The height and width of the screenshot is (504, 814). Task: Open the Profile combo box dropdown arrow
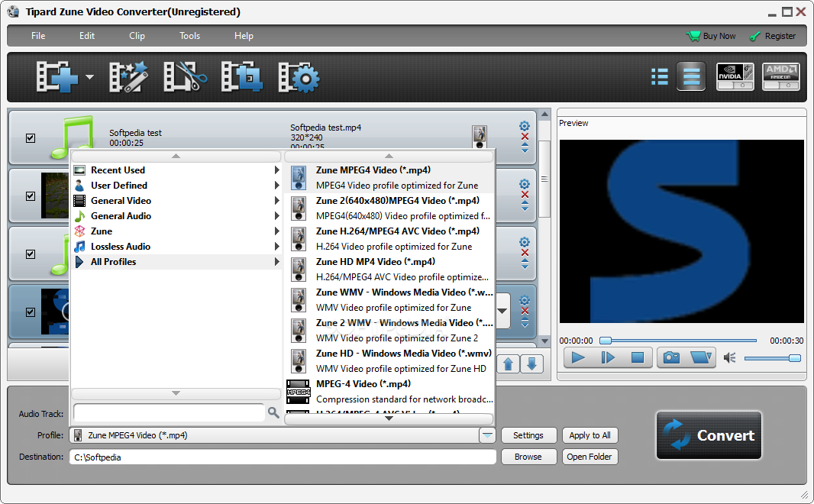[487, 435]
